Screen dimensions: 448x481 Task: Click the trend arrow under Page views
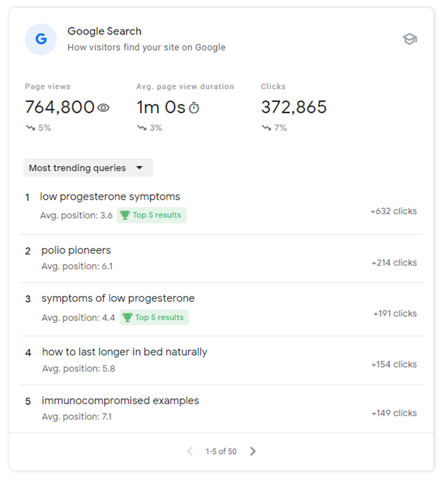(x=30, y=128)
